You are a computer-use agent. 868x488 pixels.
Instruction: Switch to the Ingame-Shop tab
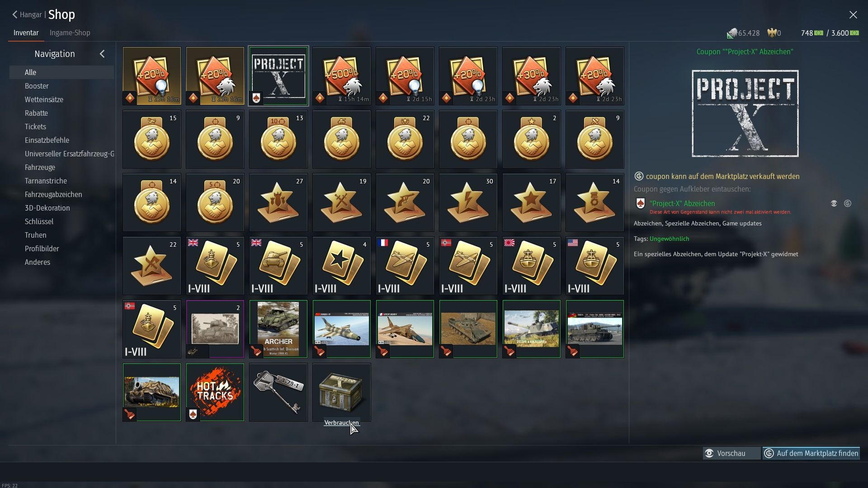point(70,33)
